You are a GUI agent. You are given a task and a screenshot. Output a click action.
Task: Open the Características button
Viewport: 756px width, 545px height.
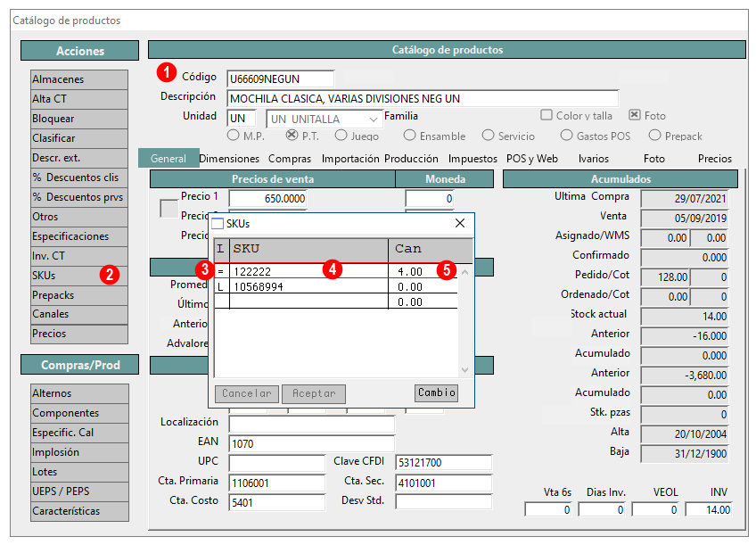pyautogui.click(x=79, y=511)
